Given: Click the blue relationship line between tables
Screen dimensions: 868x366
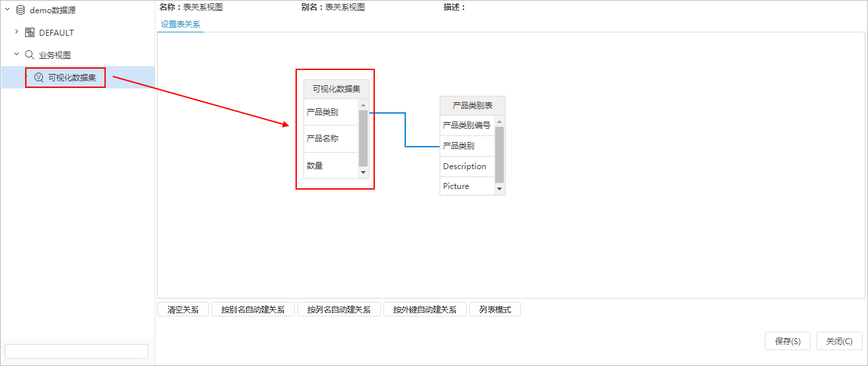Looking at the screenshot, I should tap(405, 129).
